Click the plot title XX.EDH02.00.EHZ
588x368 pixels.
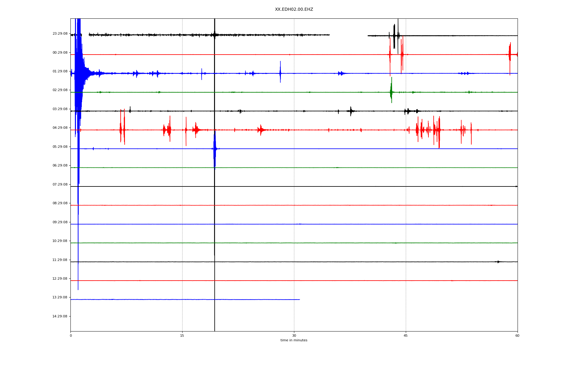click(x=294, y=10)
